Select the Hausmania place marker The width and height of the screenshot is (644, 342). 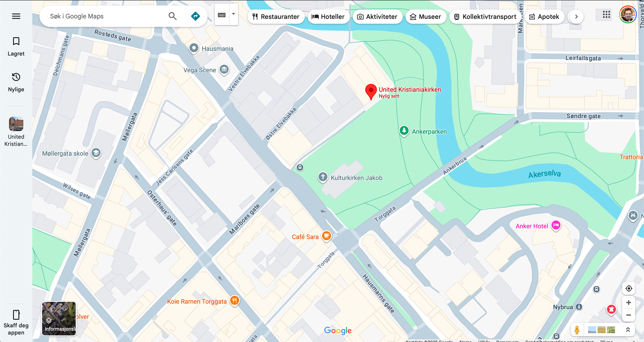194,48
